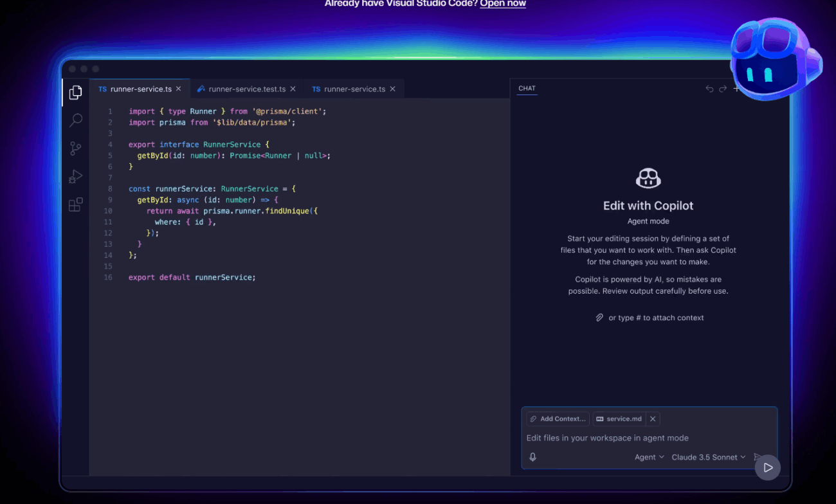836x504 pixels.
Task: Remove the service.md context attachment
Action: coord(653,419)
